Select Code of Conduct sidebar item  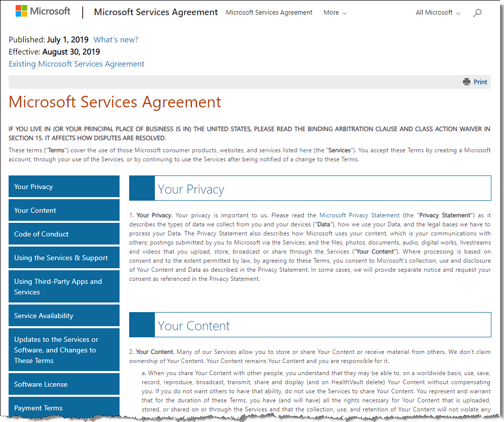[64, 234]
